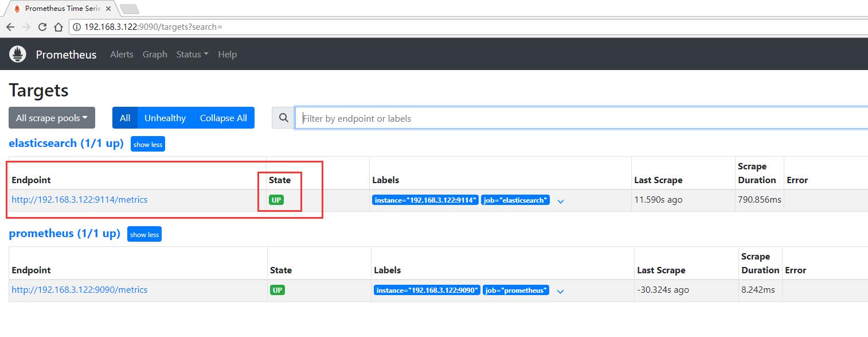The width and height of the screenshot is (868, 337).
Task: Show only Unhealthy targets
Action: click(x=165, y=118)
